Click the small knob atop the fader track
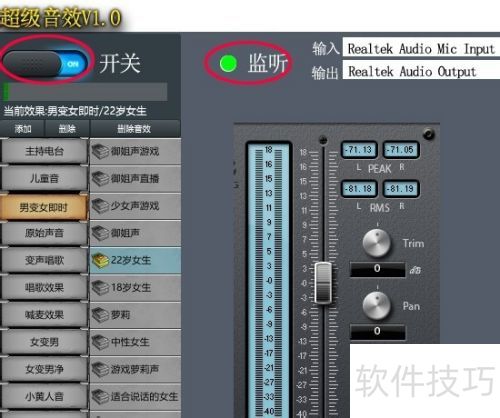The width and height of the screenshot is (500, 418). pyautogui.click(x=323, y=140)
